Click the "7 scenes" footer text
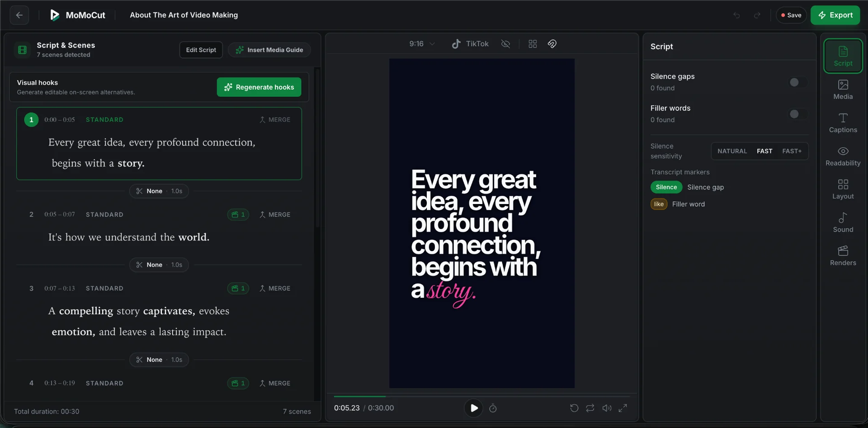The width and height of the screenshot is (868, 428). coord(297,411)
